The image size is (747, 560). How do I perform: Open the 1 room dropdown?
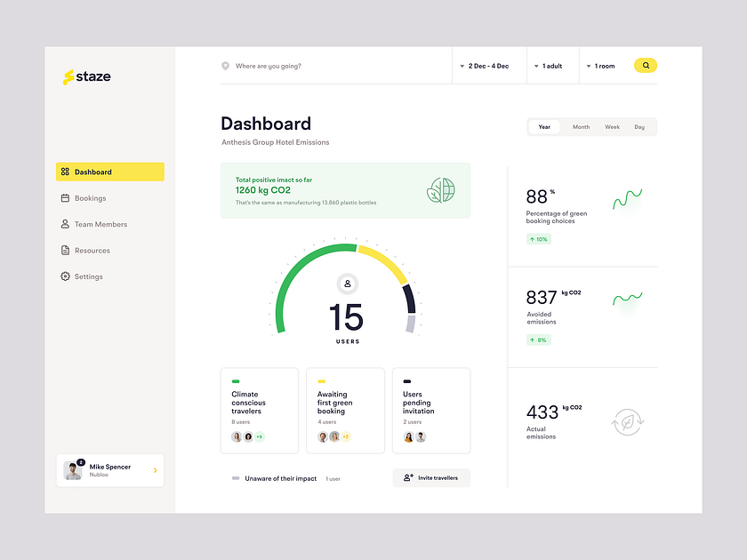pos(600,65)
